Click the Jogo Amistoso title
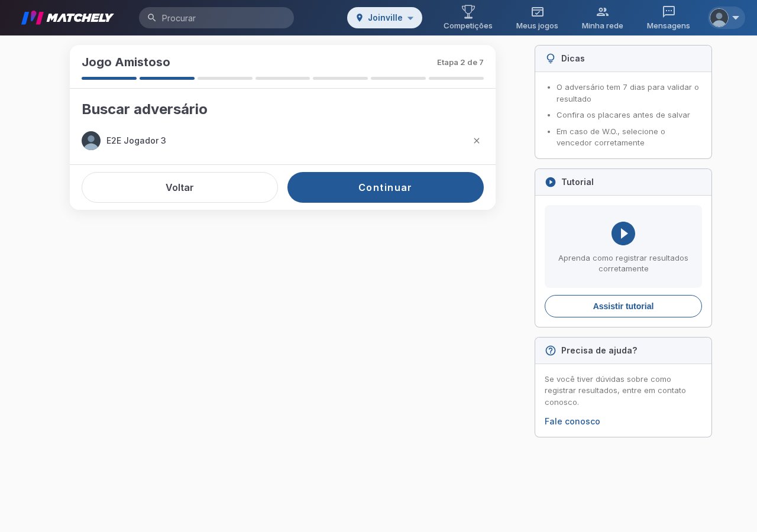 pos(126,62)
